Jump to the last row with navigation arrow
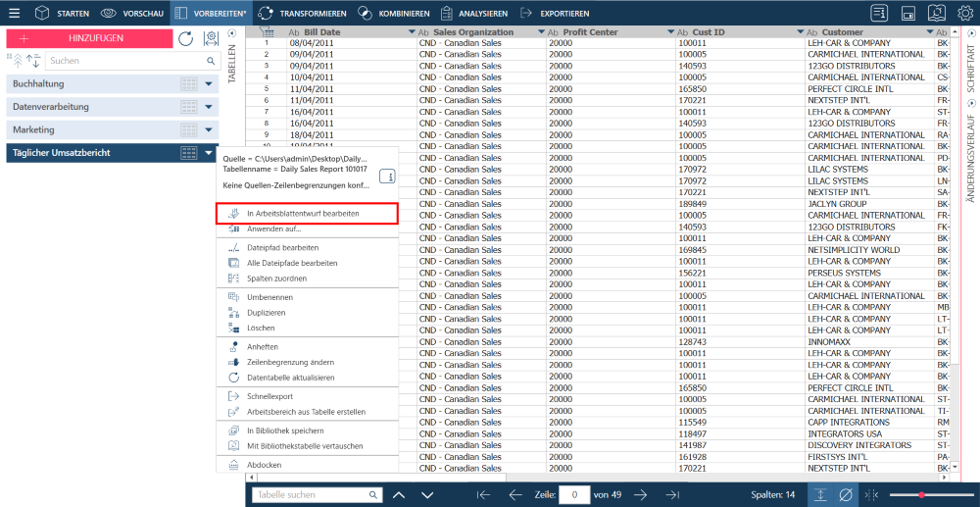Viewport: 980px width, 507px height. pyautogui.click(x=672, y=495)
